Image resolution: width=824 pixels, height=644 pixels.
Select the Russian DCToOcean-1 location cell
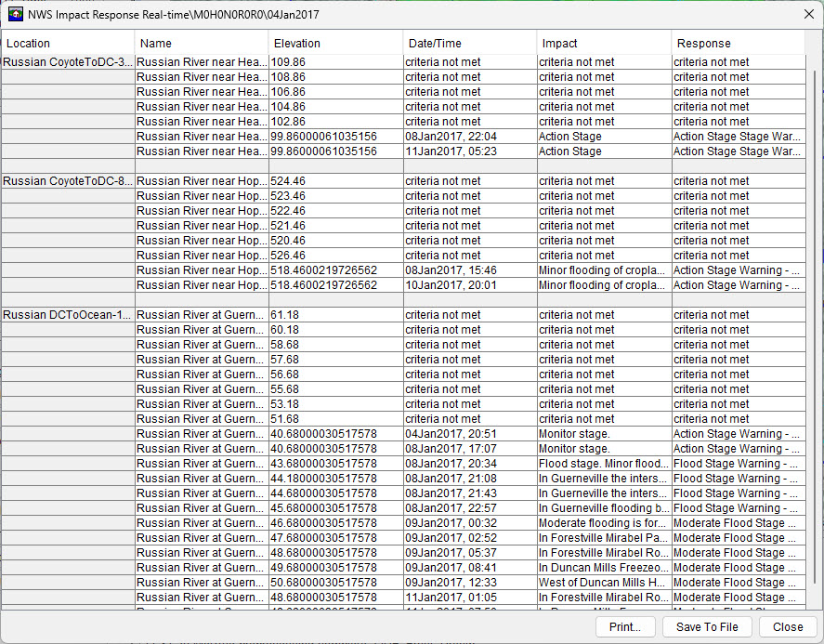(68, 315)
